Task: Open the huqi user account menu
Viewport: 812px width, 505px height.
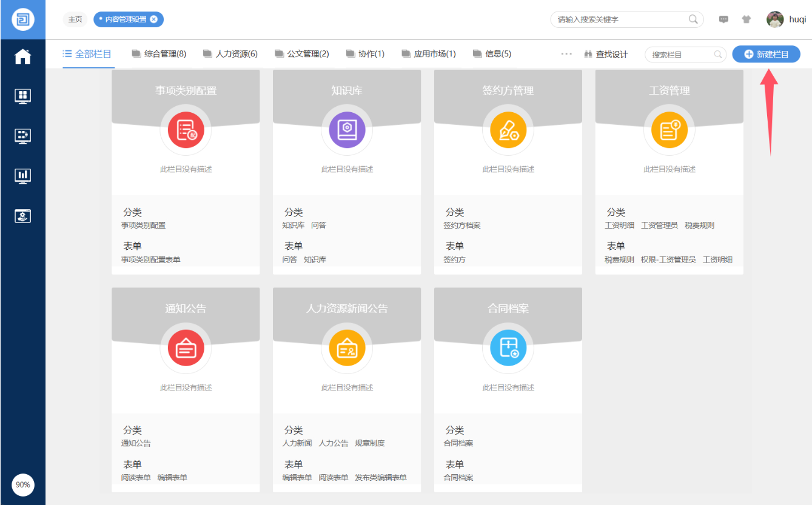Action: pos(786,19)
